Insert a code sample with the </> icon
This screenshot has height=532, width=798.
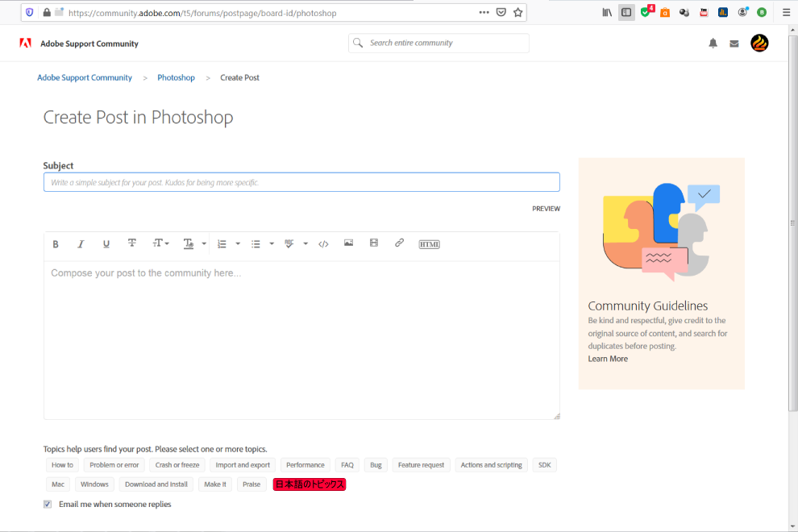[x=323, y=244]
